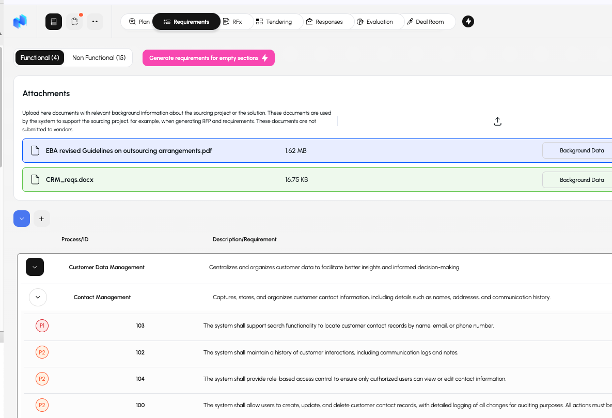Click the plus icon to add a process
The image size is (612, 418).
tap(41, 217)
